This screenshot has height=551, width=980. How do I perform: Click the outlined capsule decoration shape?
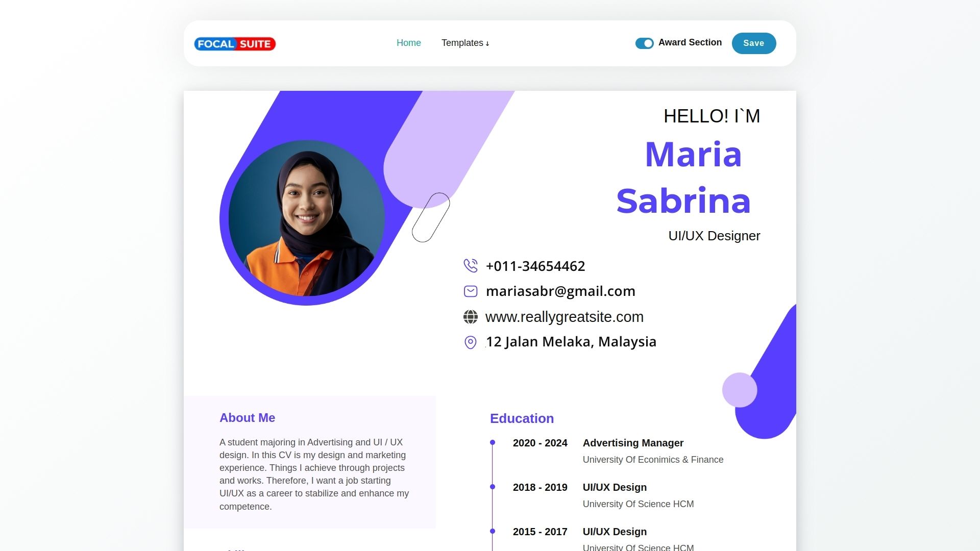(431, 217)
